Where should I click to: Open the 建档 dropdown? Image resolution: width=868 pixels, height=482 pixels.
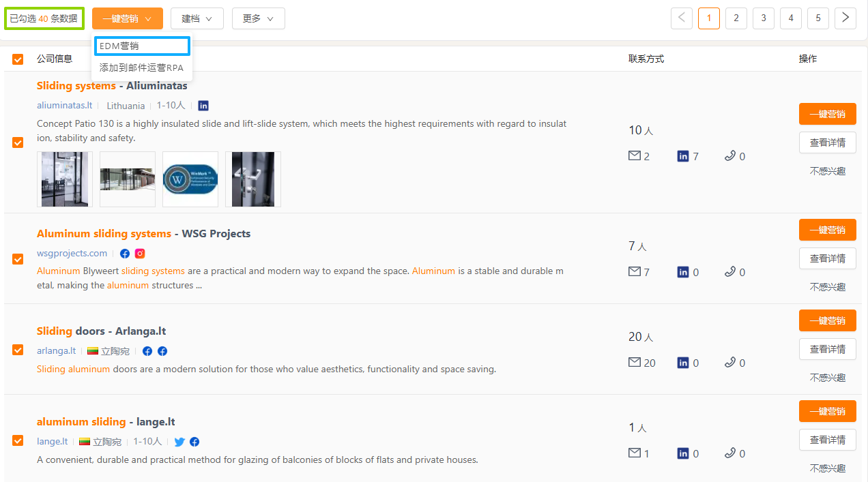click(x=197, y=18)
